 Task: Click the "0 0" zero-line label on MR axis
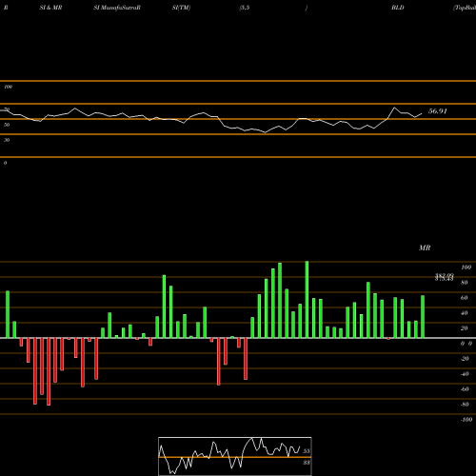[466, 344]
